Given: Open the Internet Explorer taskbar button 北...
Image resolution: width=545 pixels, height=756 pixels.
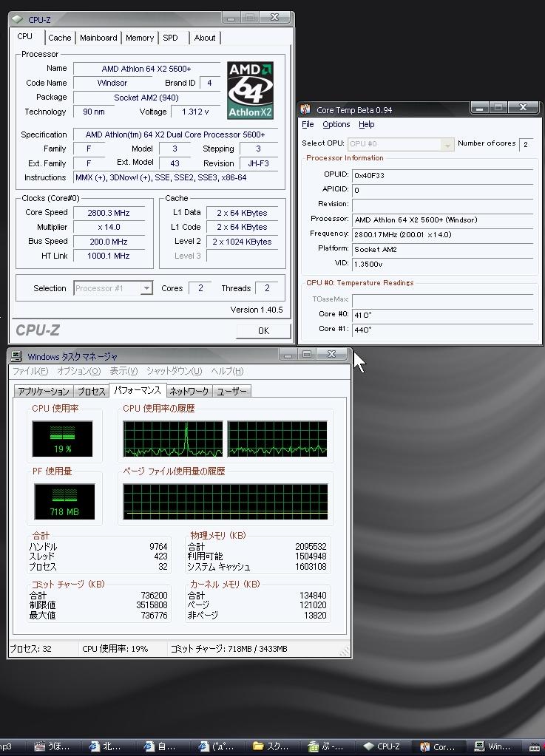Looking at the screenshot, I should point(106,746).
